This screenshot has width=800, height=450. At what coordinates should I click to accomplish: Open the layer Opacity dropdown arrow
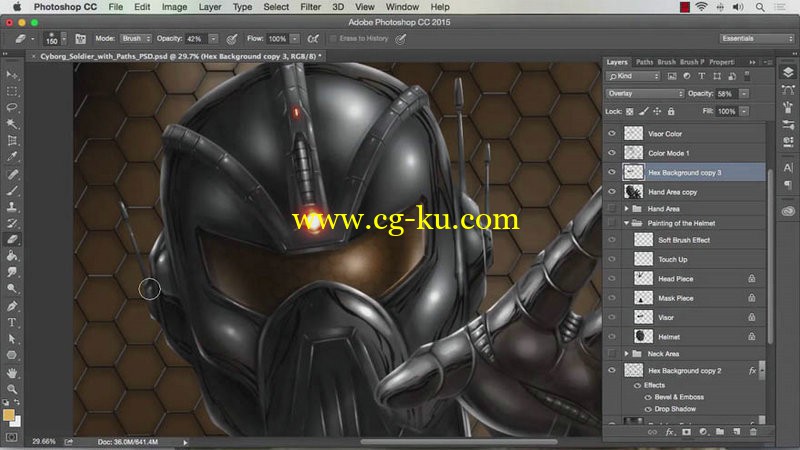click(x=744, y=94)
